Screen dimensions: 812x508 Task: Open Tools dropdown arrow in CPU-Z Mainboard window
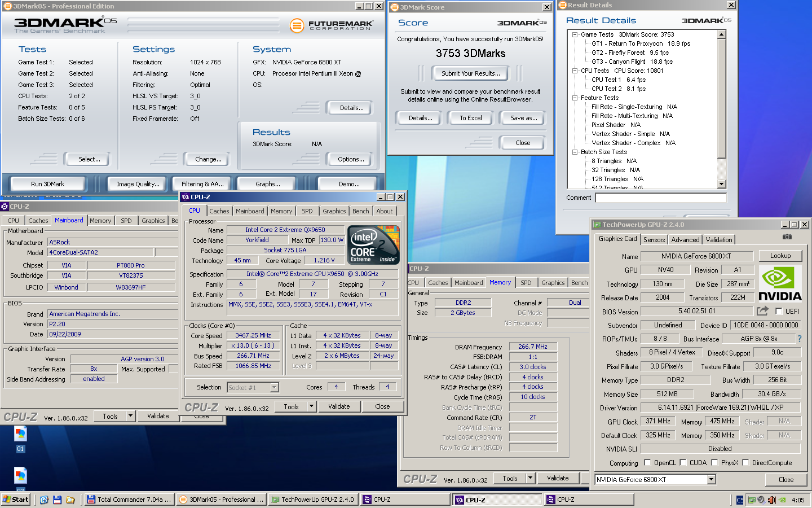(130, 416)
